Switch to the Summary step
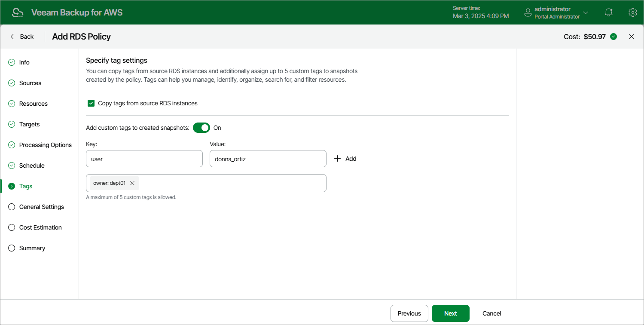 point(32,248)
